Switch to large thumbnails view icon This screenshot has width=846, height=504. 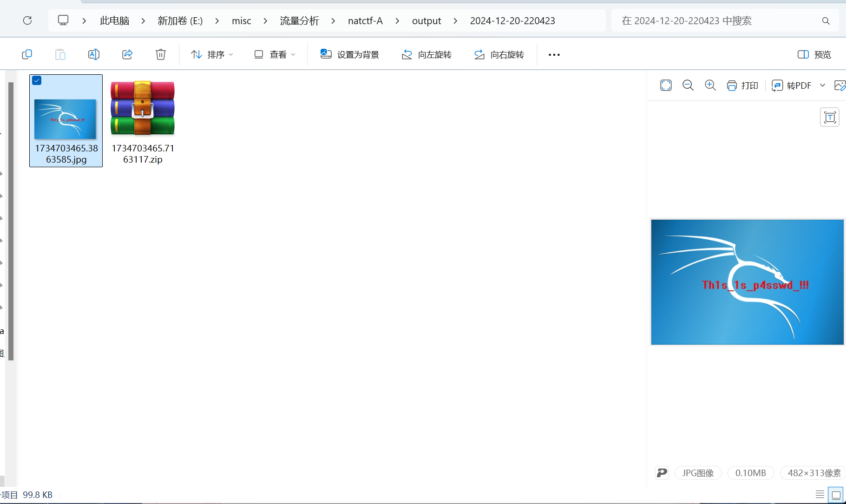(x=836, y=495)
